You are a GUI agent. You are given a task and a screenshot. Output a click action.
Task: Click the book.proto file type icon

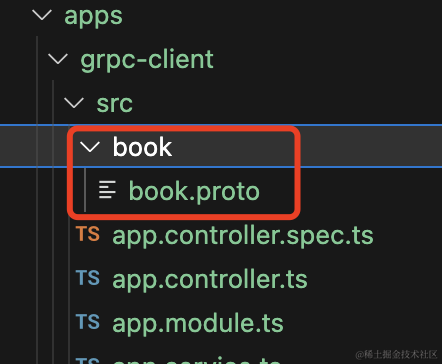coord(107,190)
